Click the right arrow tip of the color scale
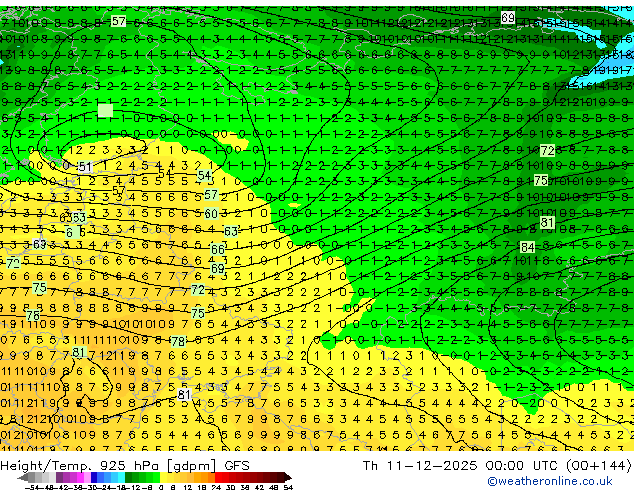This screenshot has width=634, height=490. pyautogui.click(x=290, y=478)
